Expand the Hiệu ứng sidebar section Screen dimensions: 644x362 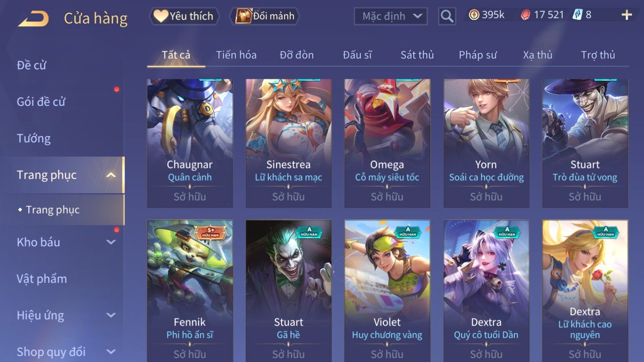[x=111, y=315]
